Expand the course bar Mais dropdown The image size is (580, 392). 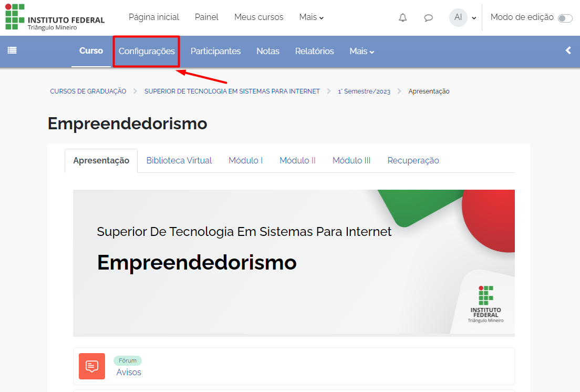click(362, 51)
